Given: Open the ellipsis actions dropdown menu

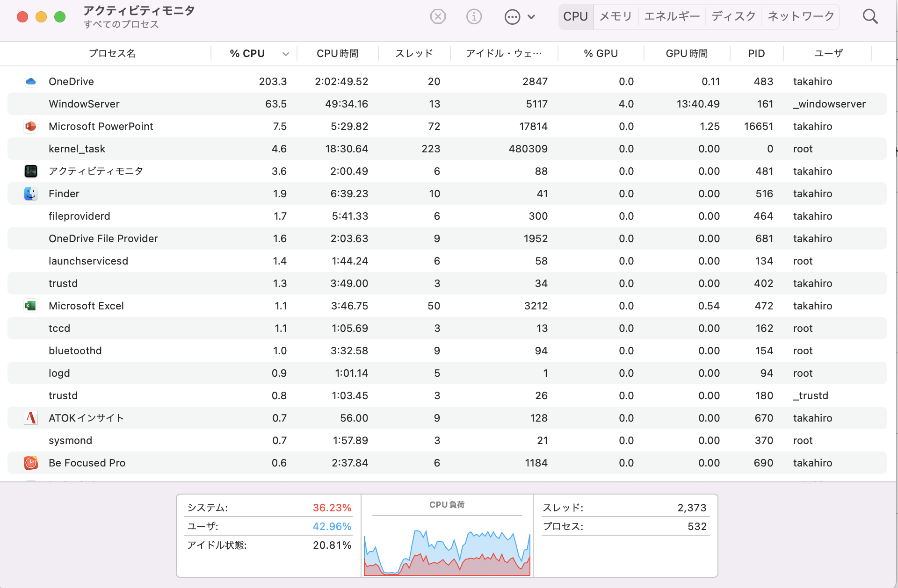Looking at the screenshot, I should [x=512, y=17].
